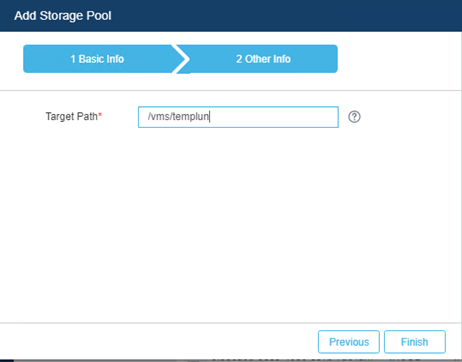This screenshot has width=462, height=362.
Task: Click the empty area below Target Path field
Action: (231, 223)
